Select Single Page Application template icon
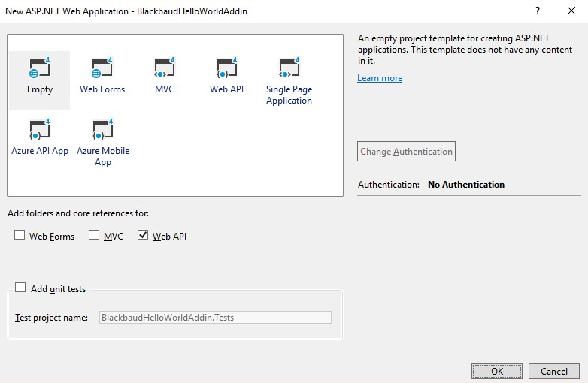 pyautogui.click(x=289, y=68)
